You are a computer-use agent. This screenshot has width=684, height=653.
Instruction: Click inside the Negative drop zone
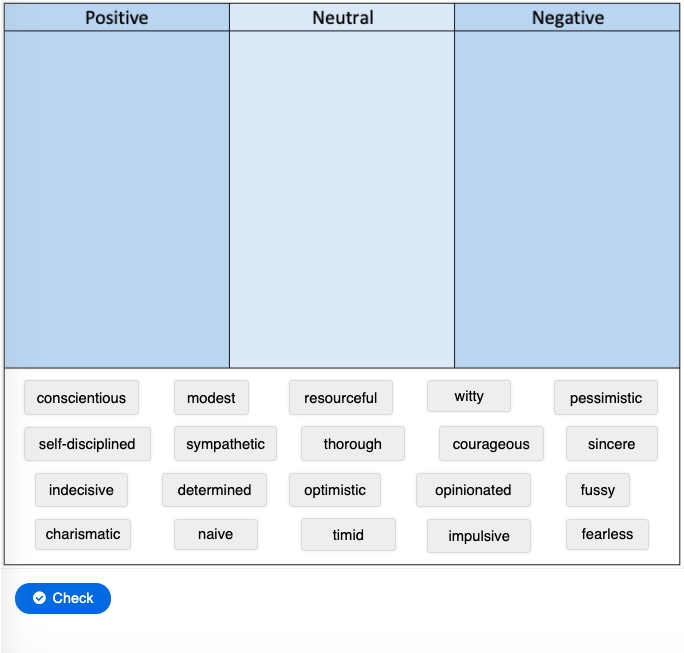pyautogui.click(x=567, y=199)
